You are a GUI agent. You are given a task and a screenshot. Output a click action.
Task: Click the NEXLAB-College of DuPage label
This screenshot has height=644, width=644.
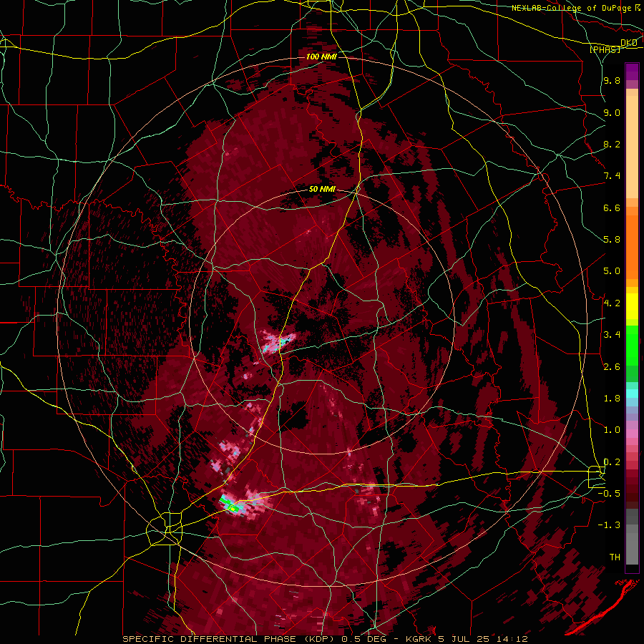(571, 8)
